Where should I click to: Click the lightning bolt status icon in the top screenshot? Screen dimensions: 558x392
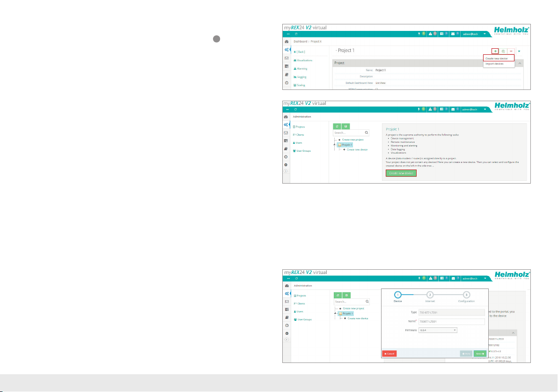pos(419,34)
